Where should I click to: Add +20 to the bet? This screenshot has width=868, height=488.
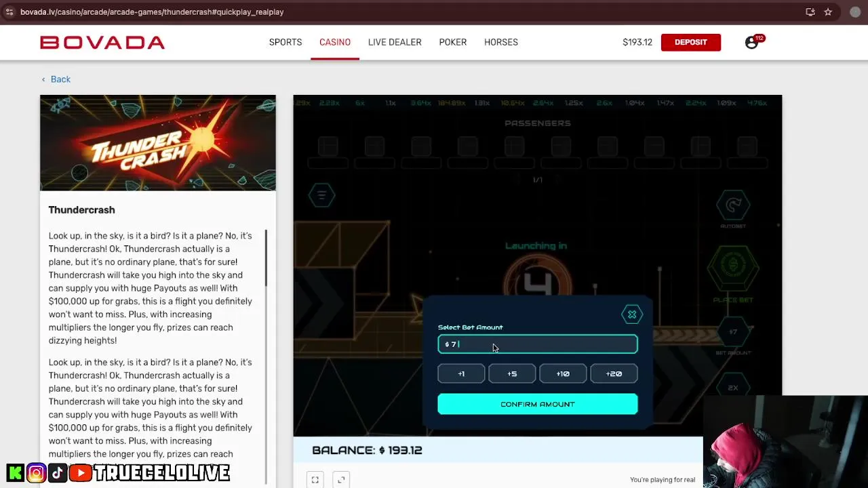point(614,373)
